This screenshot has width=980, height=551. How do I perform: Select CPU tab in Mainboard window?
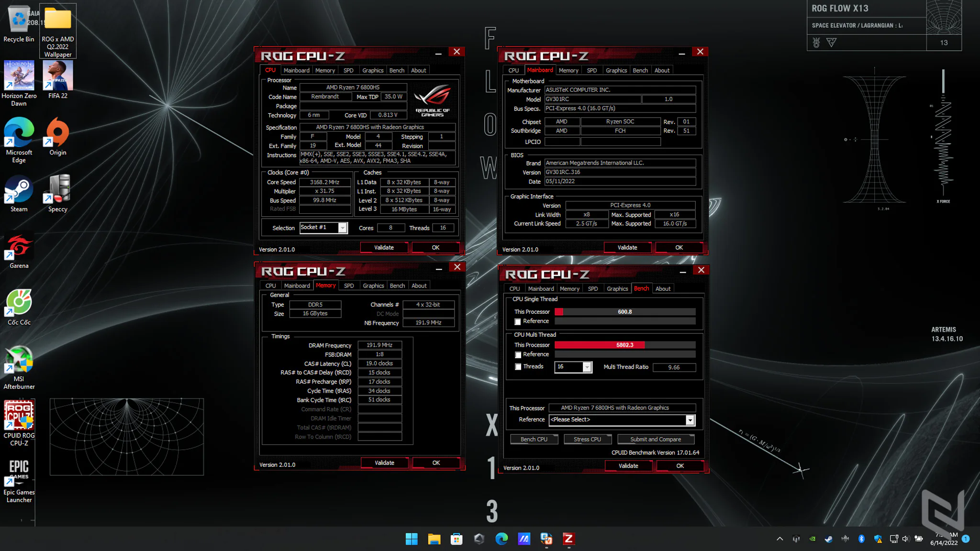pyautogui.click(x=513, y=70)
